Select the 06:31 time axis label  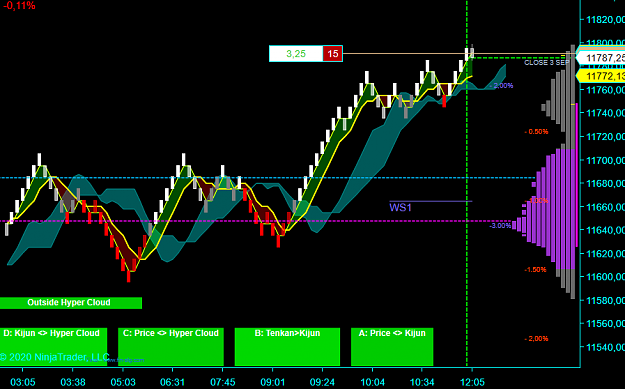click(173, 382)
